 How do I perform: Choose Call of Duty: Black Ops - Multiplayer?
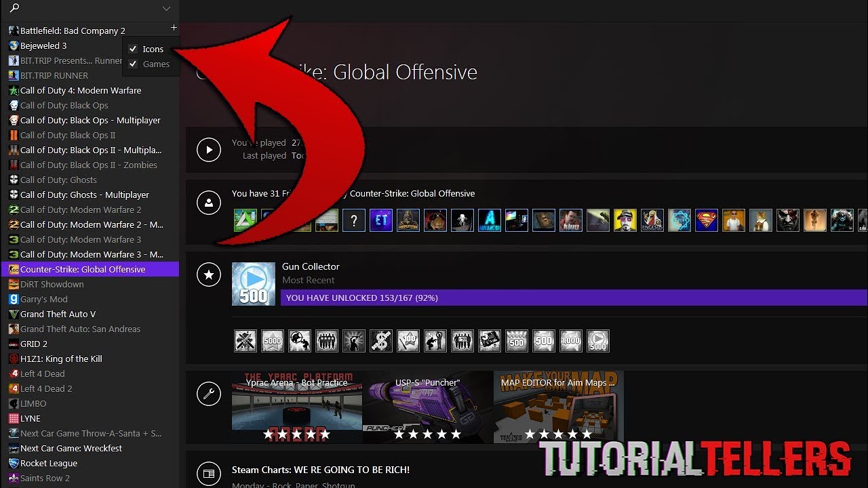90,120
